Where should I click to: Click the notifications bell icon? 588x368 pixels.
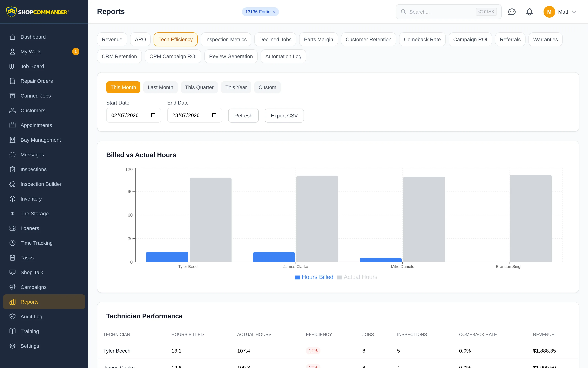pos(529,12)
